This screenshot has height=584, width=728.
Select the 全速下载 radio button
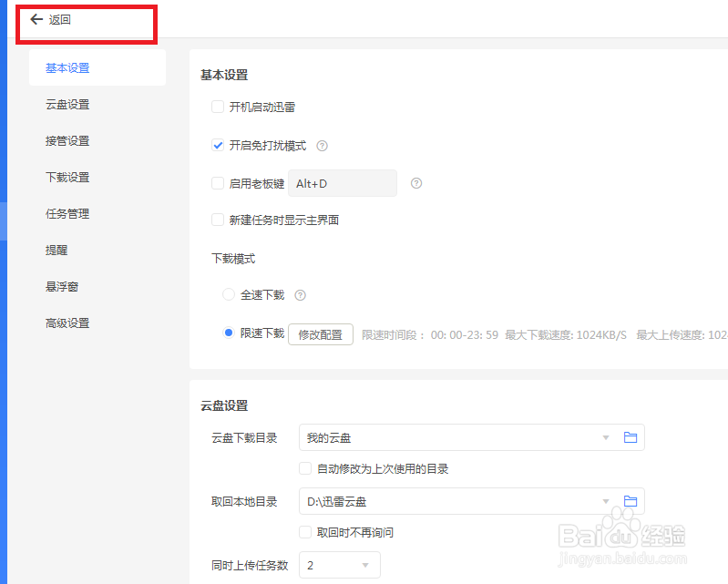229,294
